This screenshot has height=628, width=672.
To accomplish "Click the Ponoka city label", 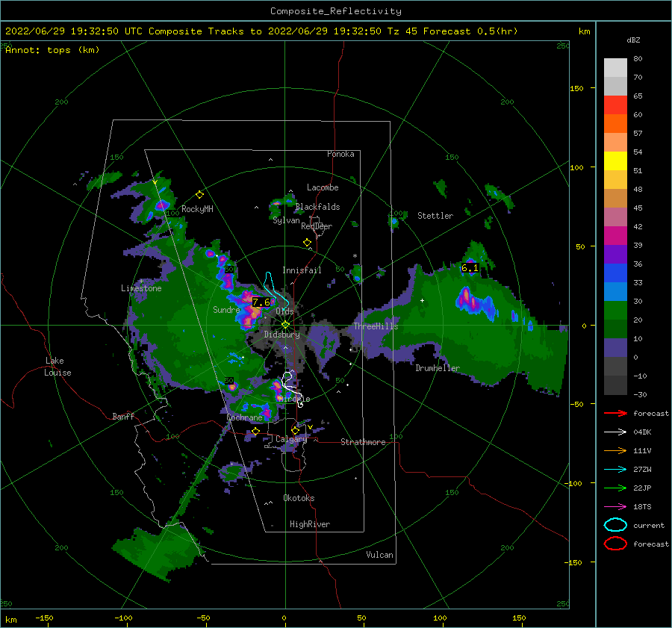I will [340, 154].
